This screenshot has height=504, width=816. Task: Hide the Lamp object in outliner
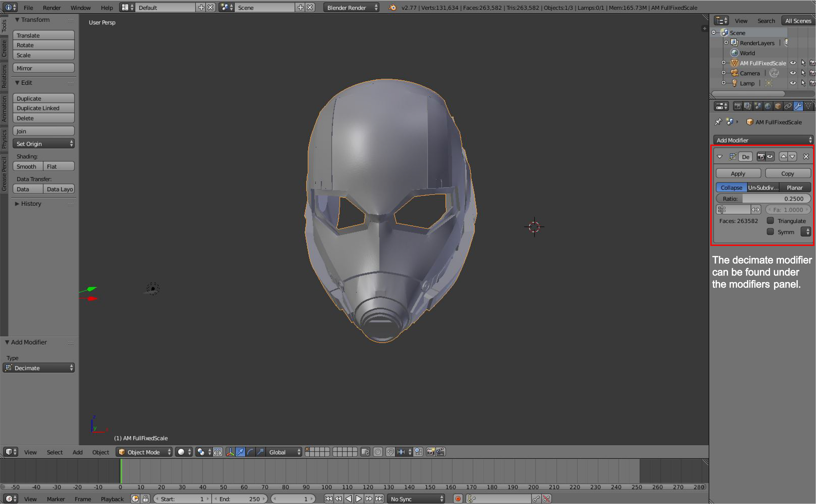[x=793, y=83]
